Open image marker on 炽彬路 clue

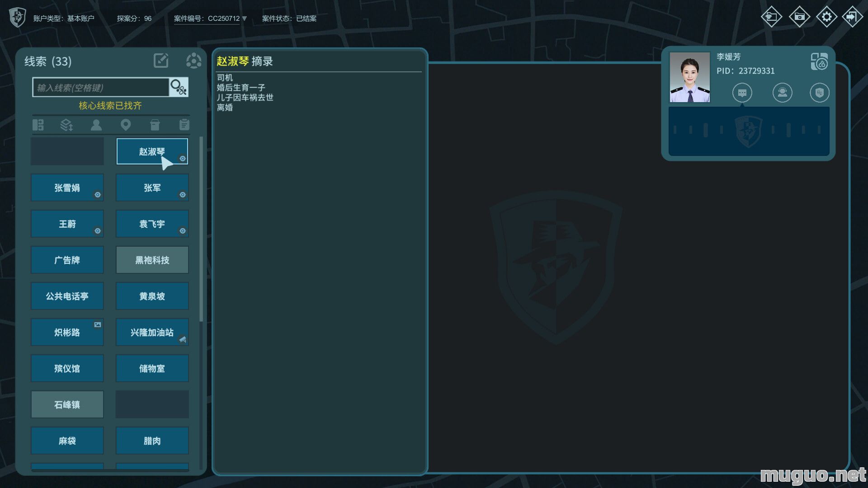pos(98,325)
